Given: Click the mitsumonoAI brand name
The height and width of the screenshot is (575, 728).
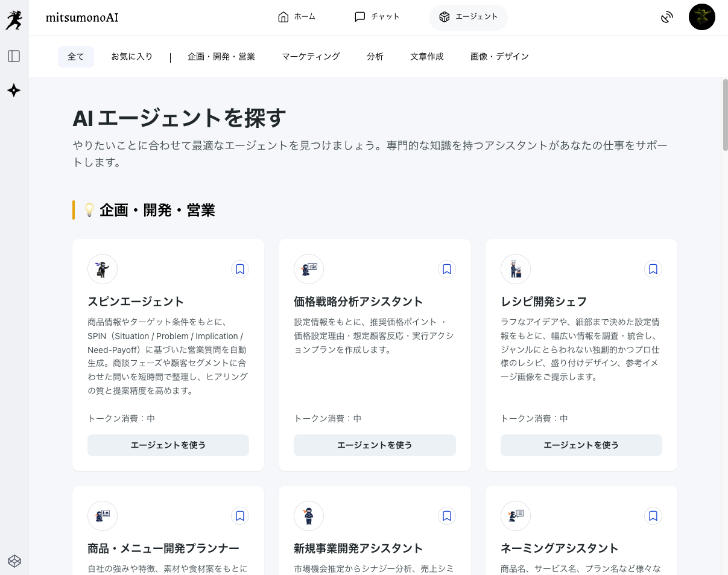Looking at the screenshot, I should pyautogui.click(x=82, y=17).
